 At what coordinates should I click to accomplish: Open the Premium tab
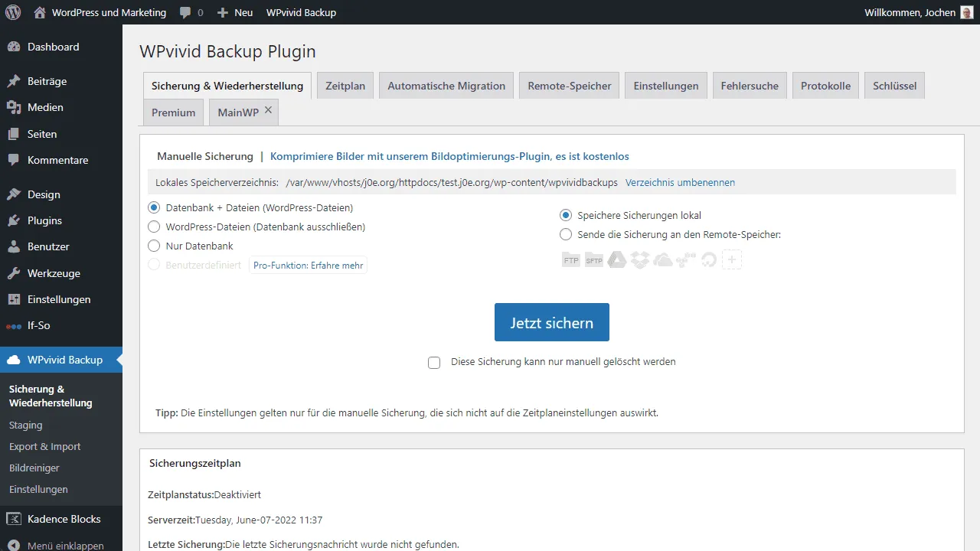click(174, 112)
